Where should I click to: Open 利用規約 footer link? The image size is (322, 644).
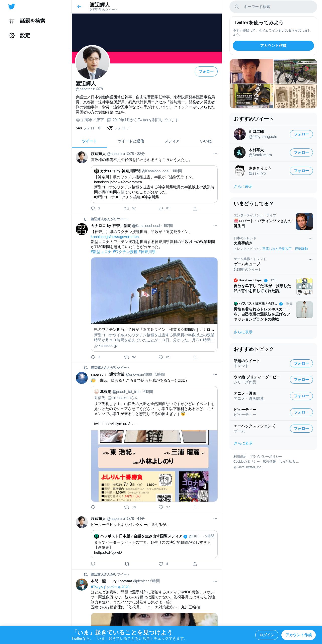240,457
